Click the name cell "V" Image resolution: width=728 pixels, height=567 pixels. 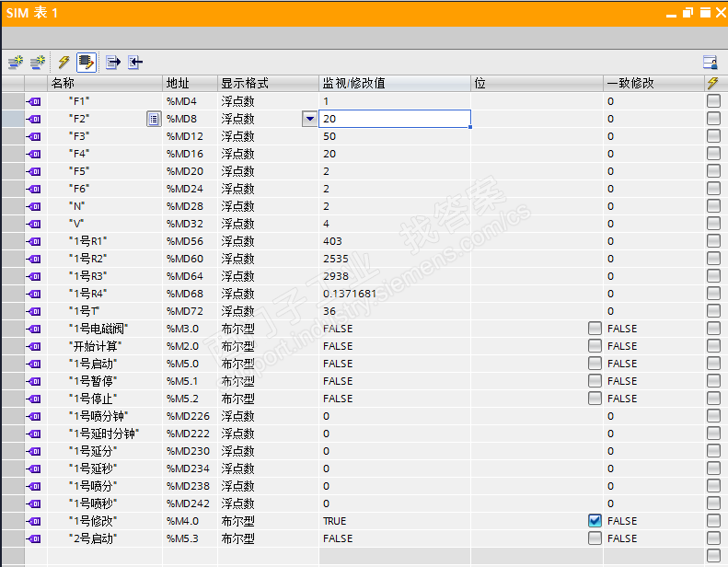pyautogui.click(x=105, y=224)
